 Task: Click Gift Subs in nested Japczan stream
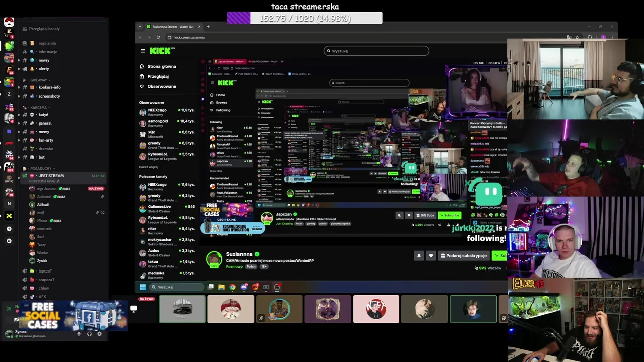425,215
